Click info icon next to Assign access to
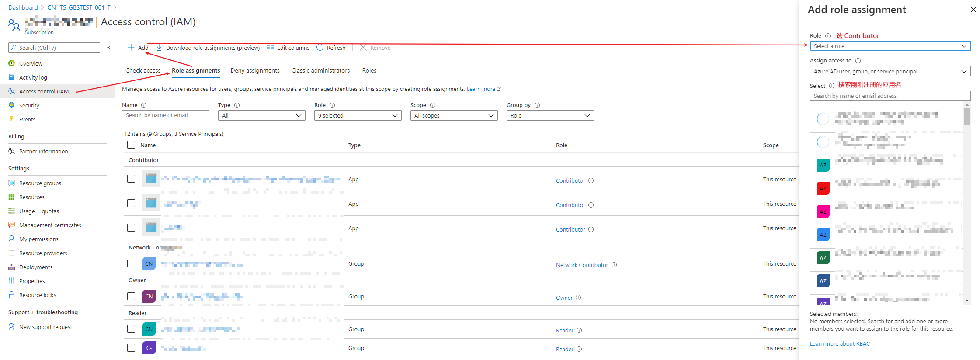 858,61
